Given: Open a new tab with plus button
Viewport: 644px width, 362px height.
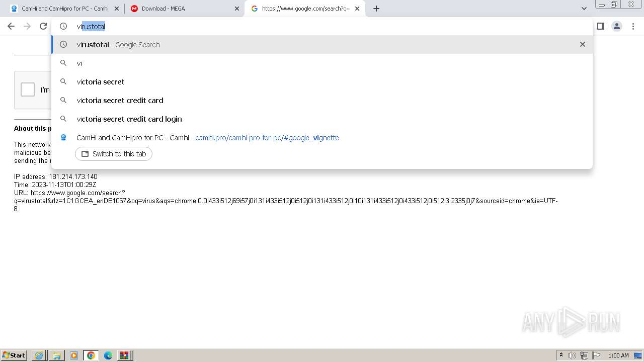Looking at the screenshot, I should (x=376, y=9).
